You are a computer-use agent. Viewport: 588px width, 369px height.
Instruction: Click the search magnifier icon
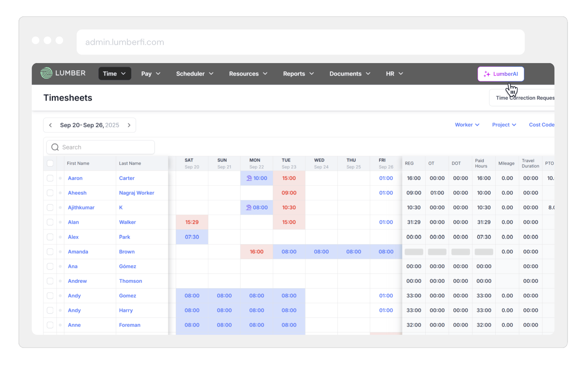pyautogui.click(x=55, y=147)
